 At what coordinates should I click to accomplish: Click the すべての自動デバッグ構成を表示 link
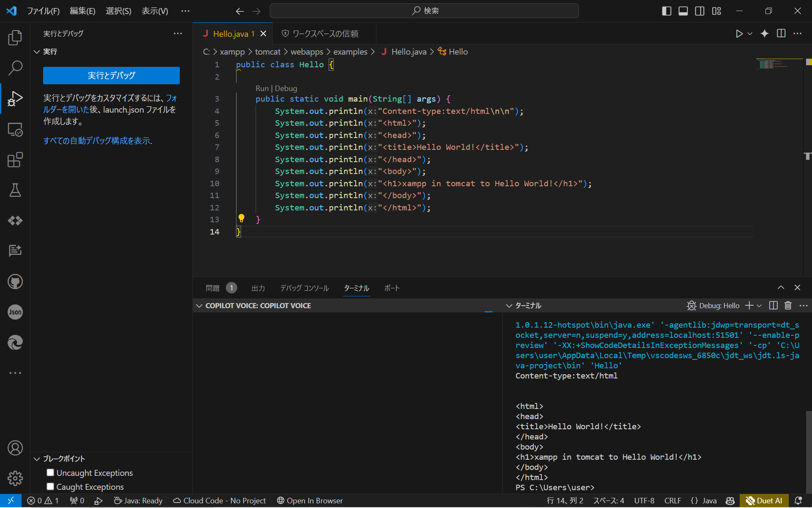(x=98, y=141)
